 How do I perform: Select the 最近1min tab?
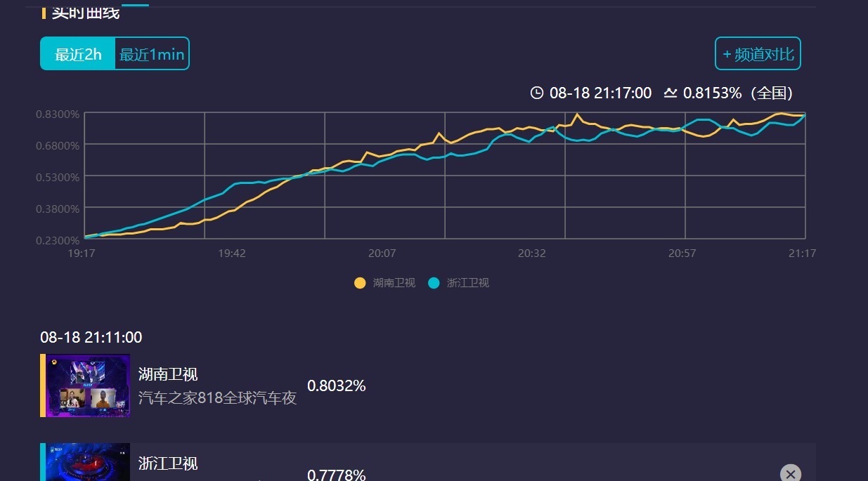pos(151,53)
